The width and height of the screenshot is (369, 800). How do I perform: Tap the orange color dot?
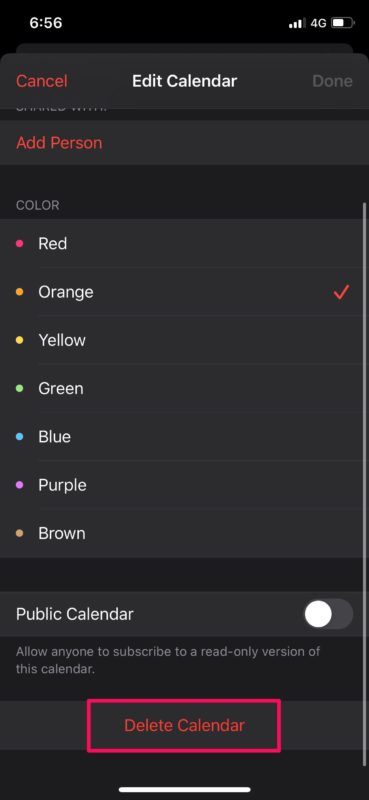(x=20, y=292)
